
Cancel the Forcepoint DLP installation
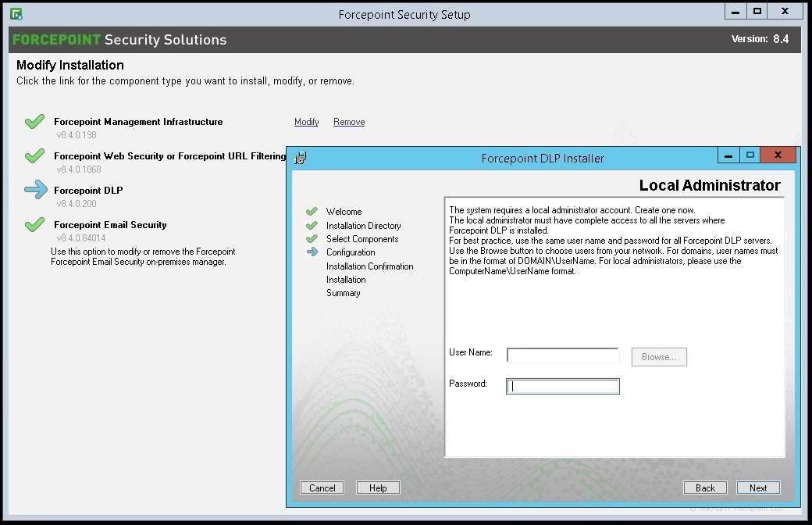tap(322, 487)
